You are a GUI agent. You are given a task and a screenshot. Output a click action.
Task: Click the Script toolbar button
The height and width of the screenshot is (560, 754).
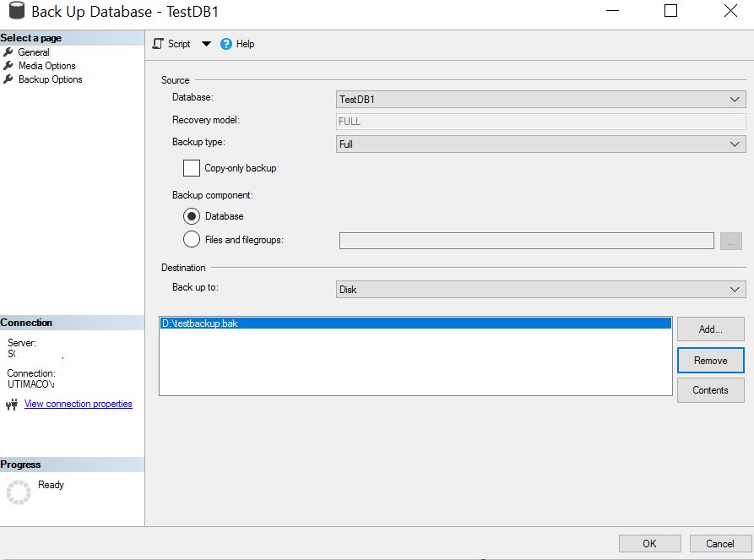(171, 44)
